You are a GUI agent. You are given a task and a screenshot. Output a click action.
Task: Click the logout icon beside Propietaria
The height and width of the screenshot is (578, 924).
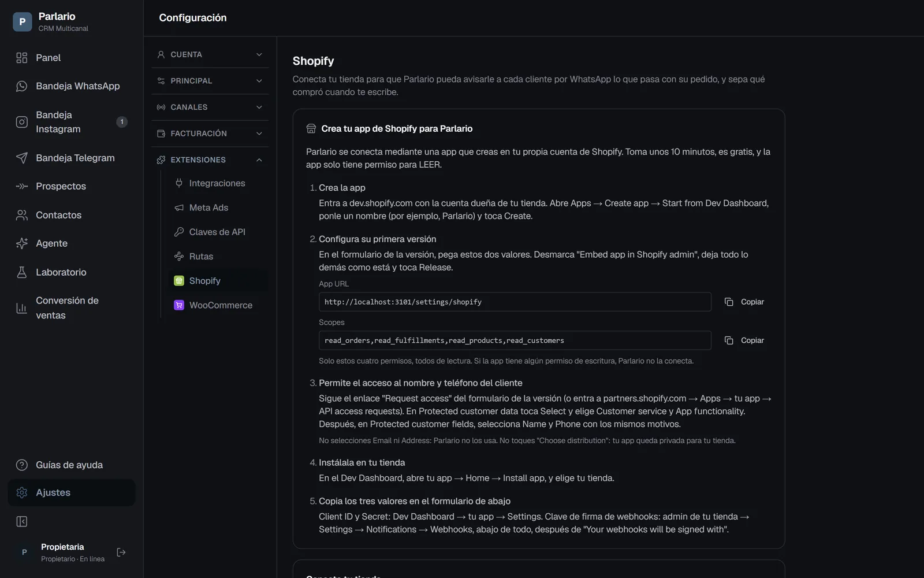121,553
